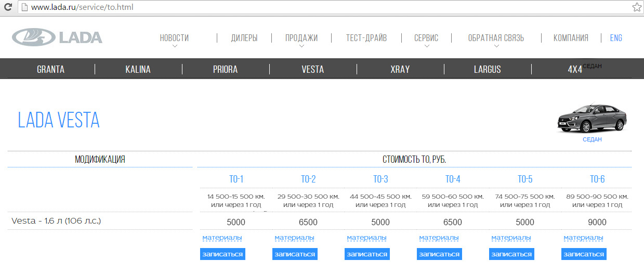Expand the chevron under Обратная связь
The image size is (644, 273).
click(496, 46)
